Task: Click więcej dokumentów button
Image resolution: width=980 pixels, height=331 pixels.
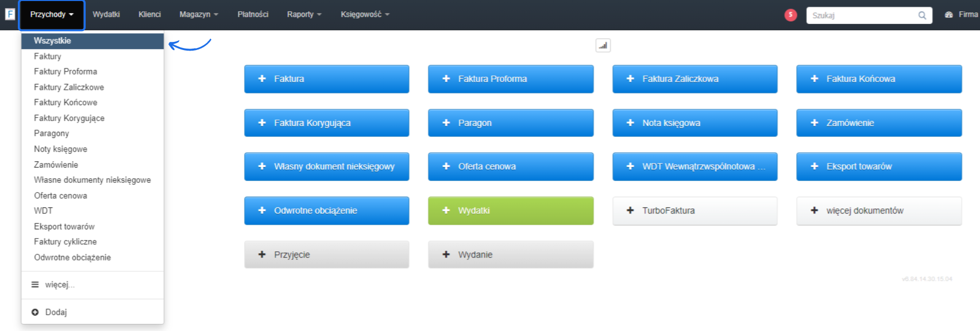Action: (879, 210)
